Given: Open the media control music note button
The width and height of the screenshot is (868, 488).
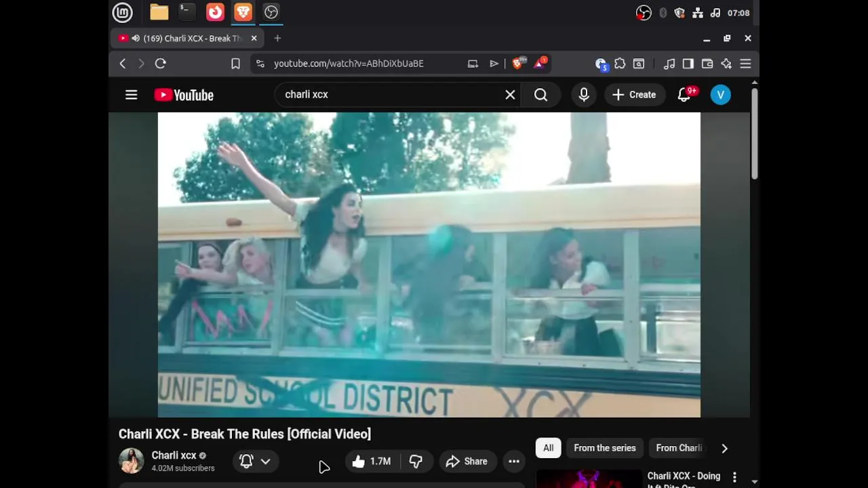Looking at the screenshot, I should coord(669,64).
